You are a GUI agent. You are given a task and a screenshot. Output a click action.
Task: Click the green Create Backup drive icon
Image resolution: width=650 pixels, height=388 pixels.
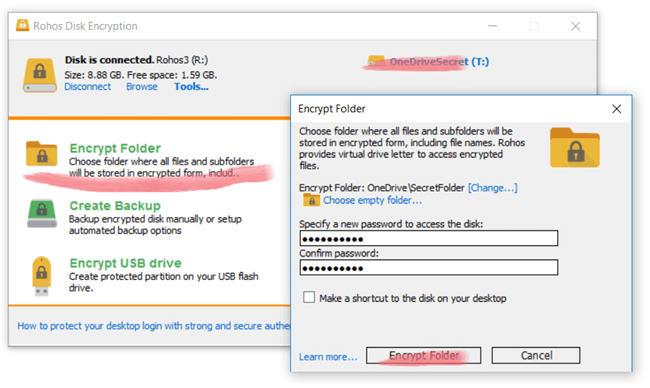pos(42,213)
